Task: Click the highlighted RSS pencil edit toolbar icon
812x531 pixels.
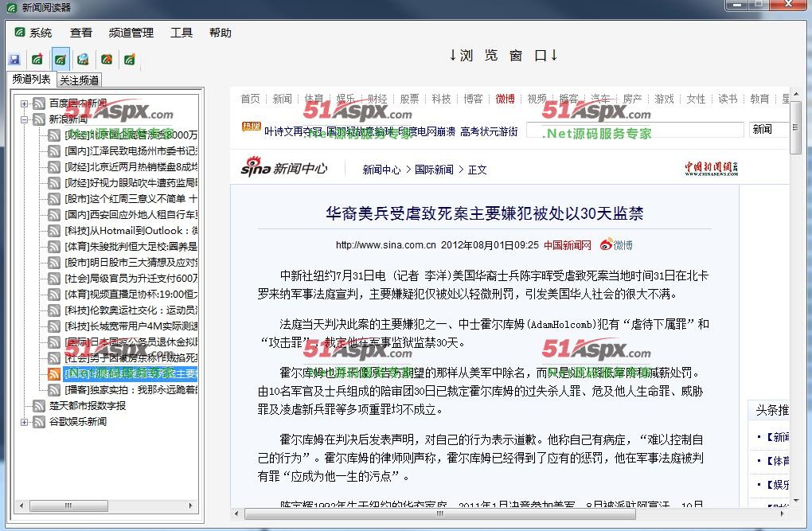Action: [x=60, y=60]
